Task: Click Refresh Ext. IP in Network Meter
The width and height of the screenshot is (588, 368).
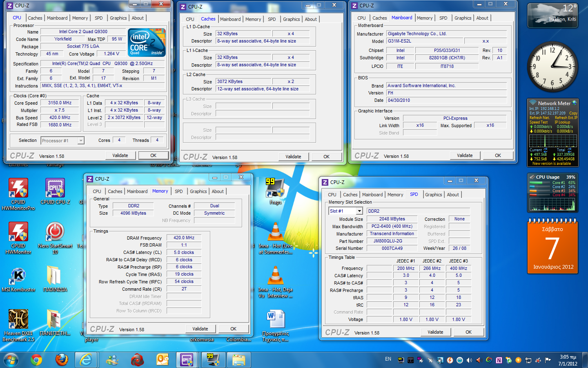Action: (566, 118)
